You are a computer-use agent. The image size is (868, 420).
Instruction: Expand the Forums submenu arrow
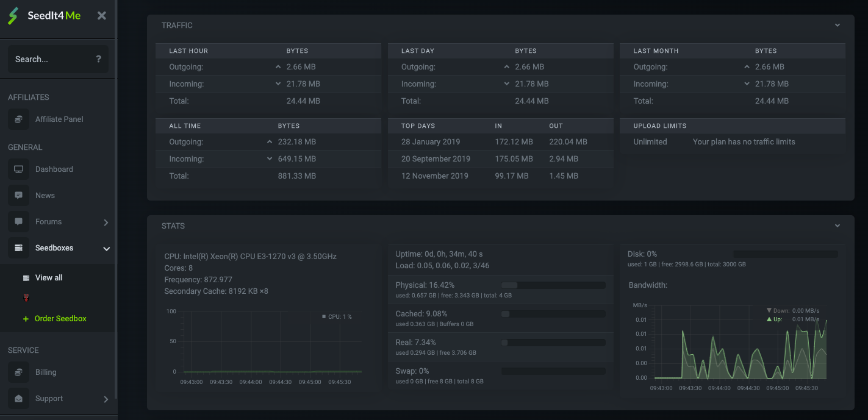point(106,222)
